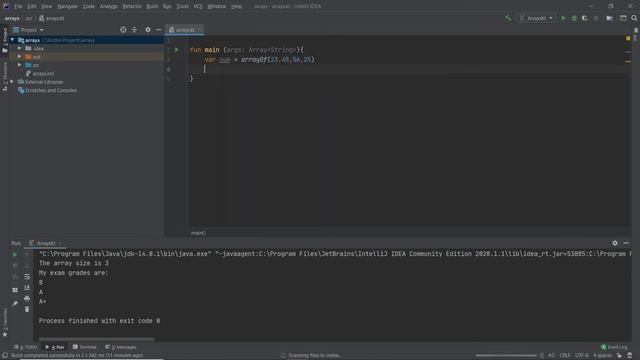Open the Project view dropdown

(28, 30)
